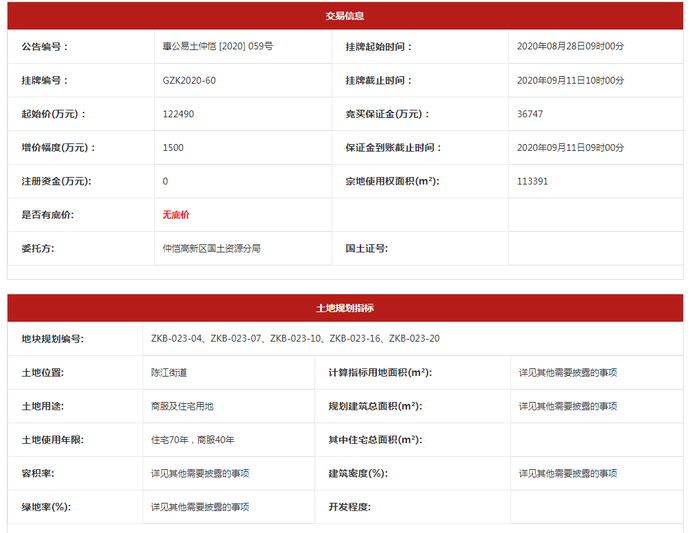The height and width of the screenshot is (533, 690).
Task: Select the bid deposit value 36747
Action: 530,114
